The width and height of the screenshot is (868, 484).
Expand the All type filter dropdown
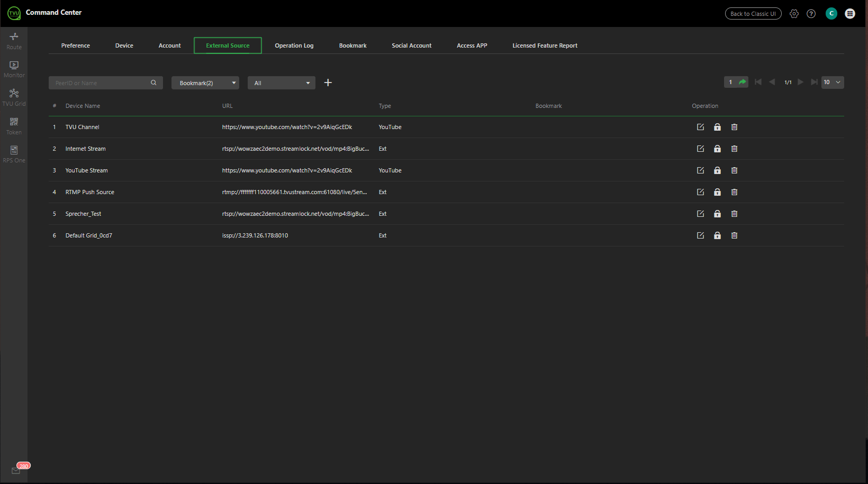pyautogui.click(x=282, y=83)
